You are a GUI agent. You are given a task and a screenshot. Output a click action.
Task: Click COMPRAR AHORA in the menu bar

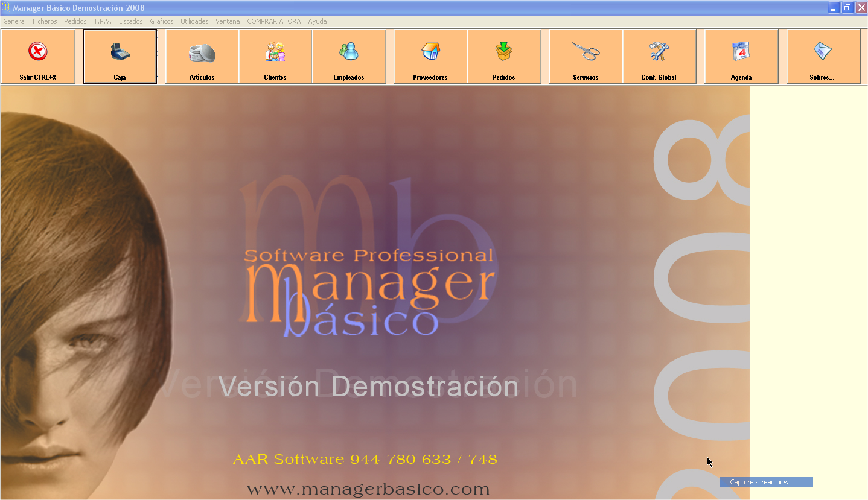coord(274,21)
